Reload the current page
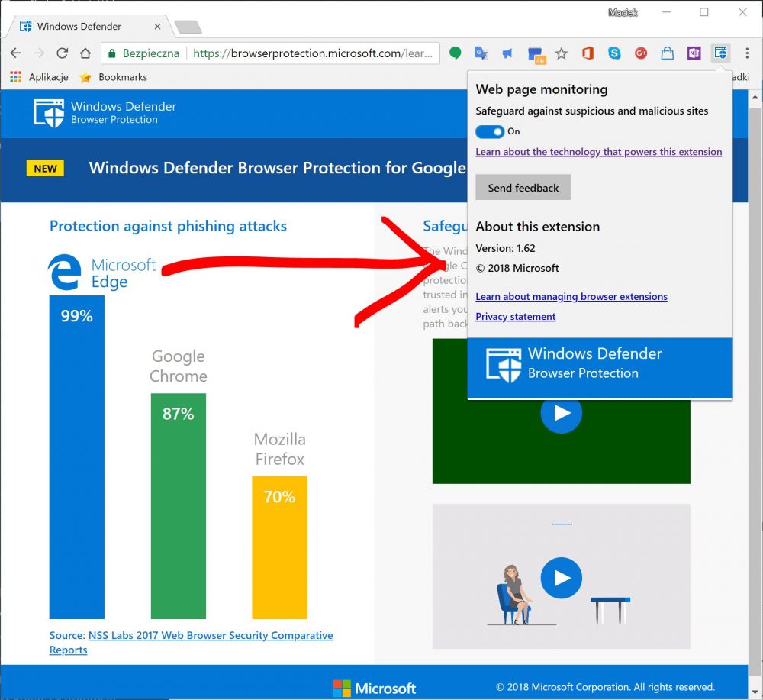This screenshot has width=763, height=700. [x=63, y=53]
